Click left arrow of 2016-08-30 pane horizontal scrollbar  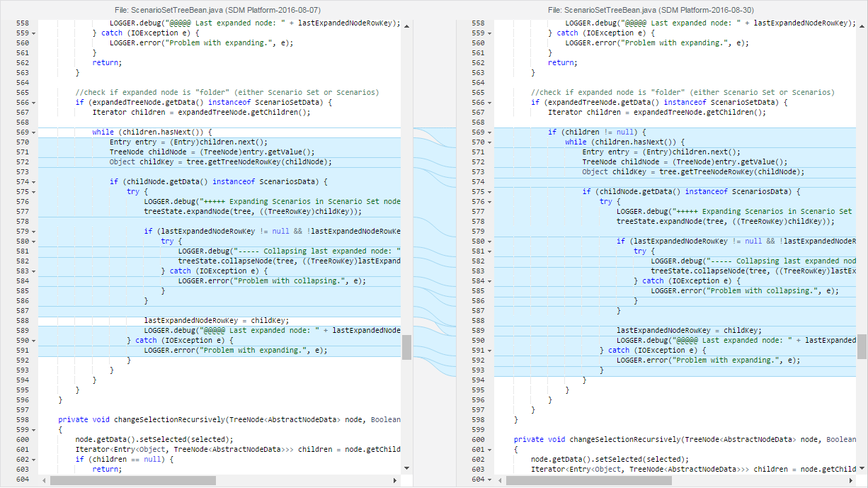click(x=500, y=480)
